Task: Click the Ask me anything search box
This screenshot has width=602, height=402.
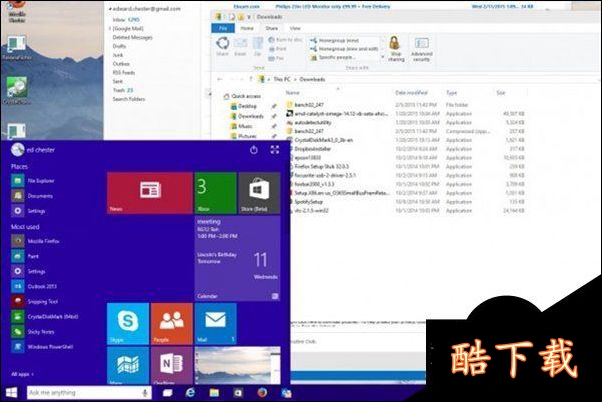Action: coord(89,392)
